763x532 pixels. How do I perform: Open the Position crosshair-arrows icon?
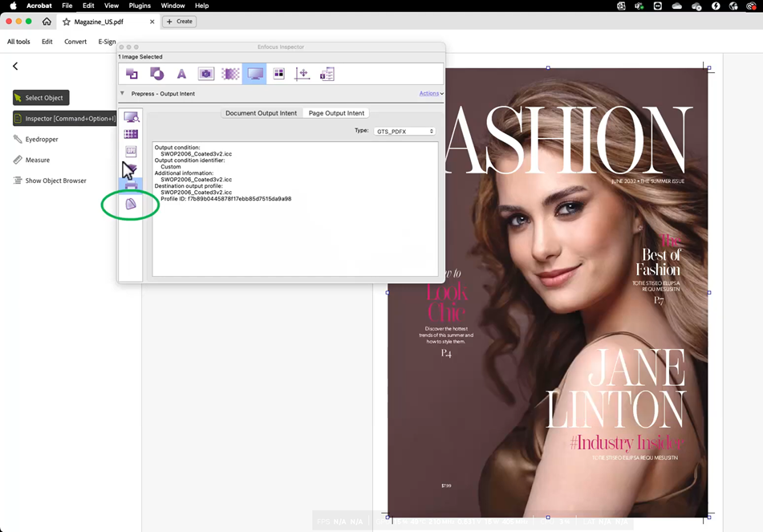coord(302,74)
